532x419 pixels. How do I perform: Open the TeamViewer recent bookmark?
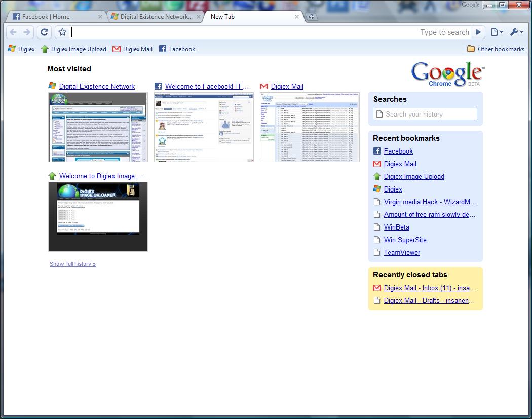pos(402,252)
